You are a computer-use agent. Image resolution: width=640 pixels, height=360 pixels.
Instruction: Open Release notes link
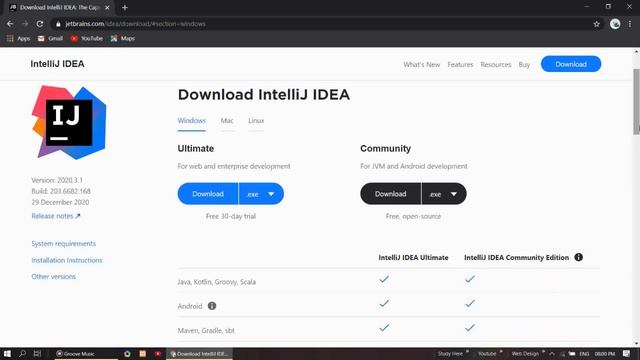[56, 216]
